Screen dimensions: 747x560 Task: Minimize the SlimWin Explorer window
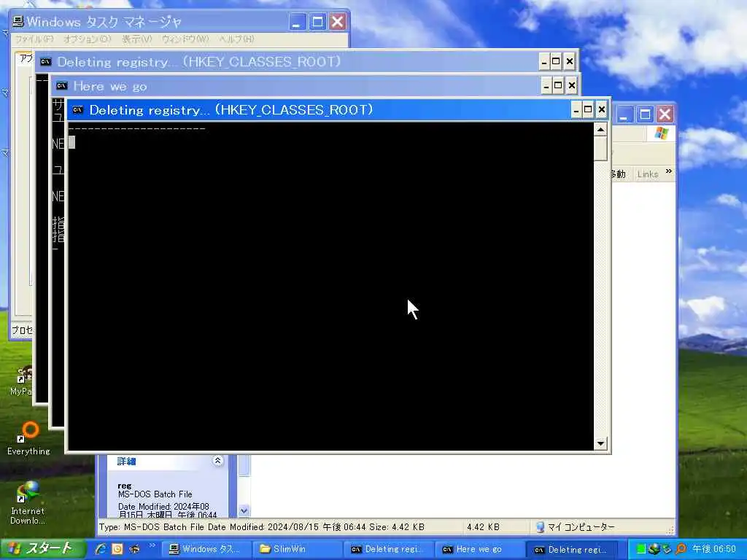click(x=624, y=114)
